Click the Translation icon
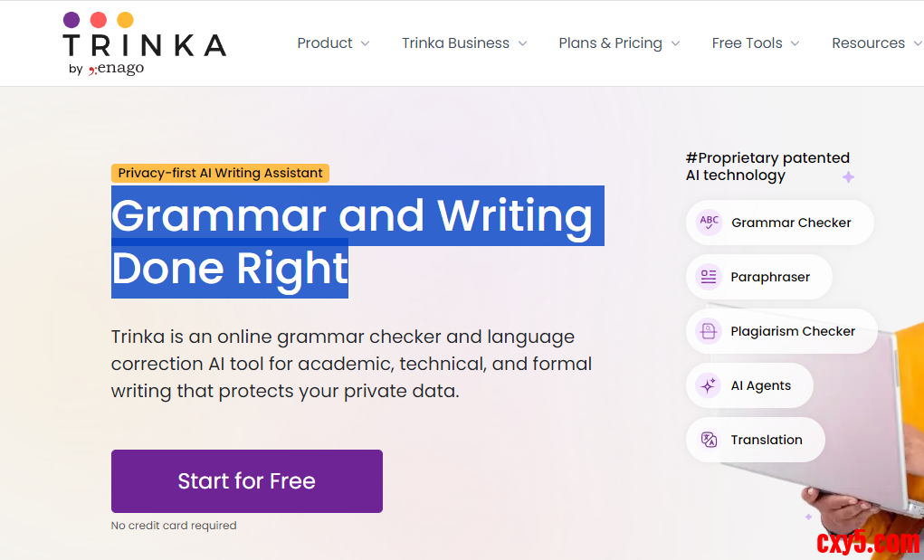This screenshot has height=560, width=924. pos(709,440)
